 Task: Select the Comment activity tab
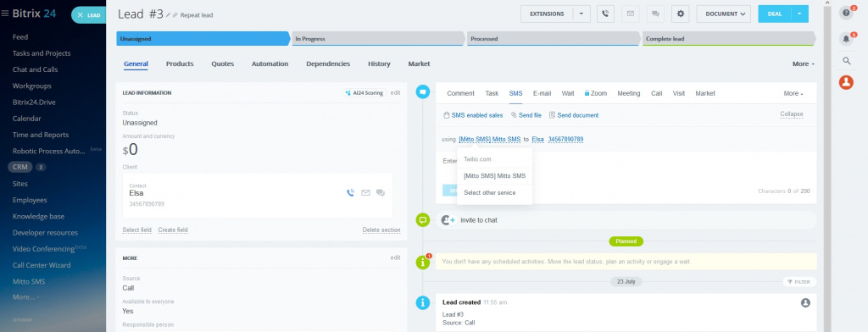coord(460,93)
